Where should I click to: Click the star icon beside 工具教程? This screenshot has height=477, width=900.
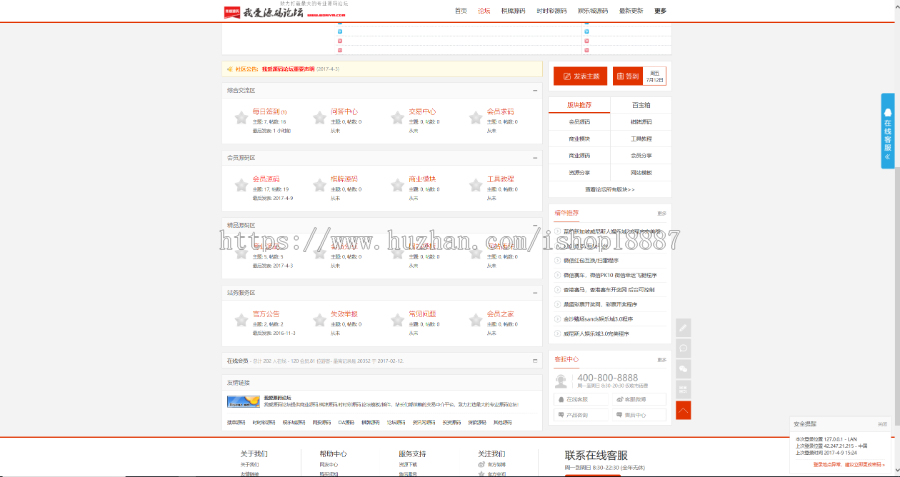pos(475,185)
